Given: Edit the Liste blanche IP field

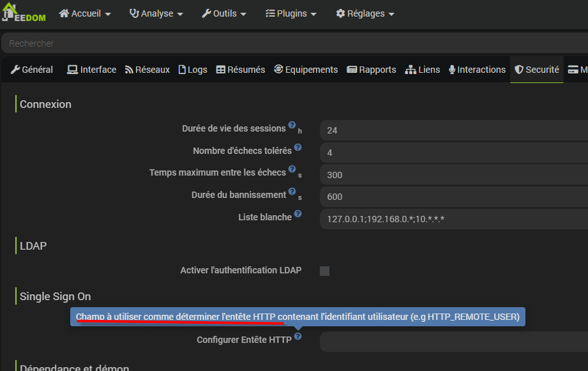Looking at the screenshot, I should click(454, 218).
